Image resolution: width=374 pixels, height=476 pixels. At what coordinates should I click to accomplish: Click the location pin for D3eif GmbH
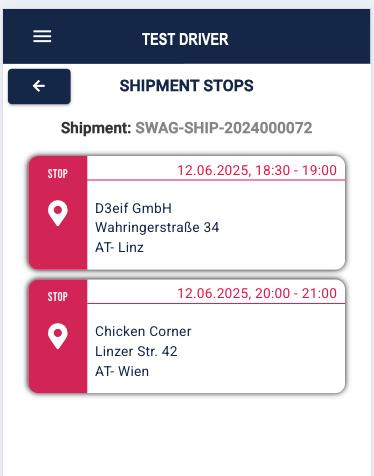(58, 213)
